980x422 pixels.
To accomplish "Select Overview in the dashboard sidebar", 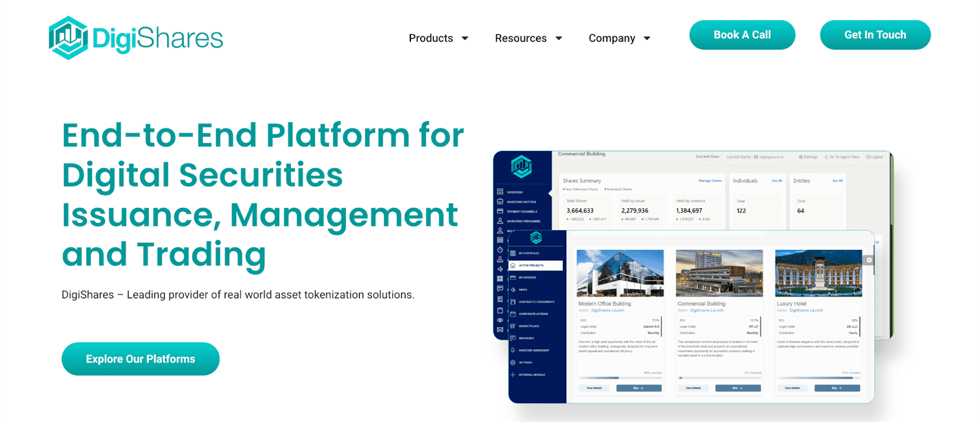I will click(514, 192).
